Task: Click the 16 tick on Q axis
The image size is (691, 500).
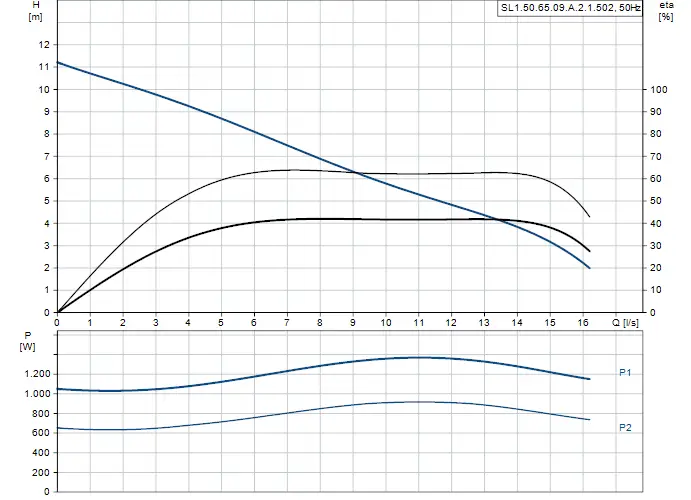Action: point(583,322)
